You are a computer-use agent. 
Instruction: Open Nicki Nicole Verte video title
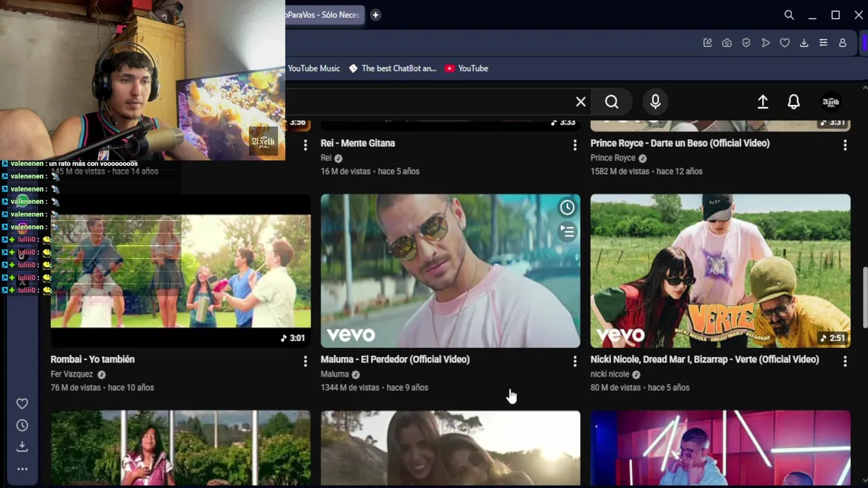point(705,359)
